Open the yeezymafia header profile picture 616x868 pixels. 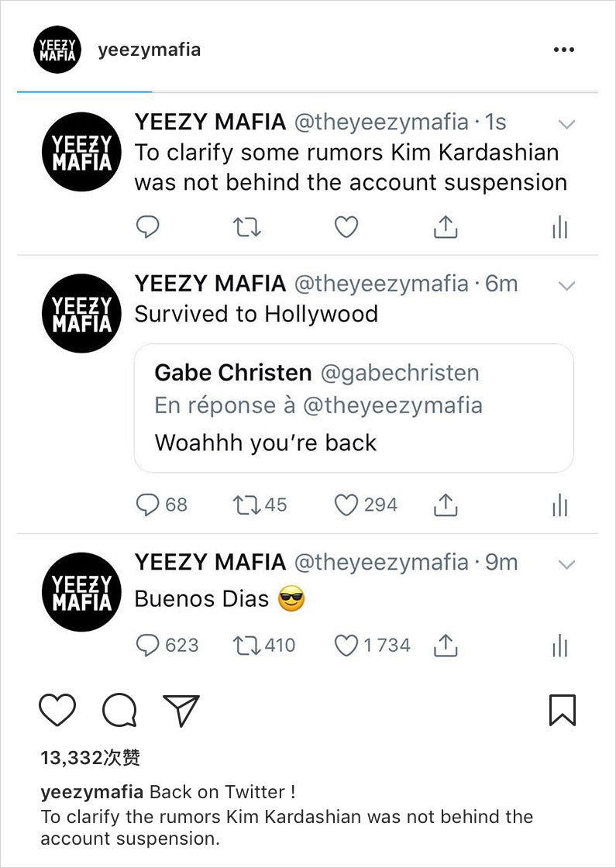(57, 50)
